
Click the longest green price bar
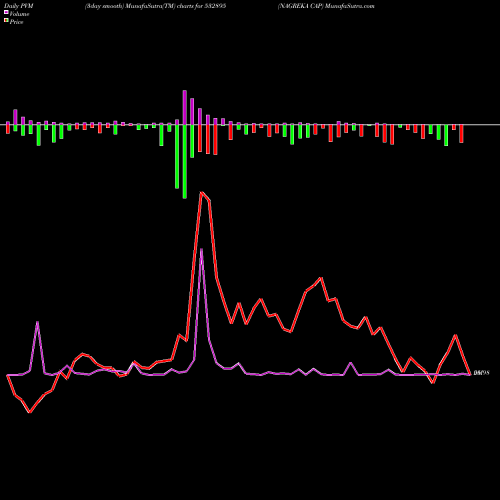click(x=185, y=162)
